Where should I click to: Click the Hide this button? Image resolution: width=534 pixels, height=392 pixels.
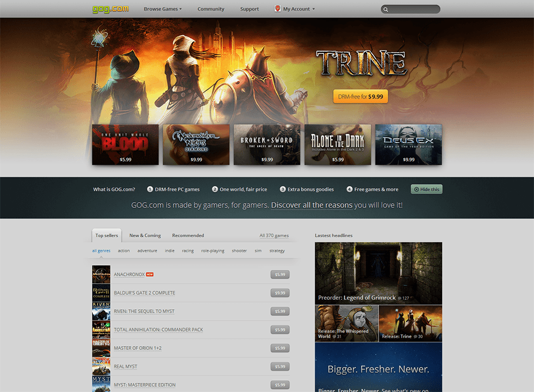point(426,189)
